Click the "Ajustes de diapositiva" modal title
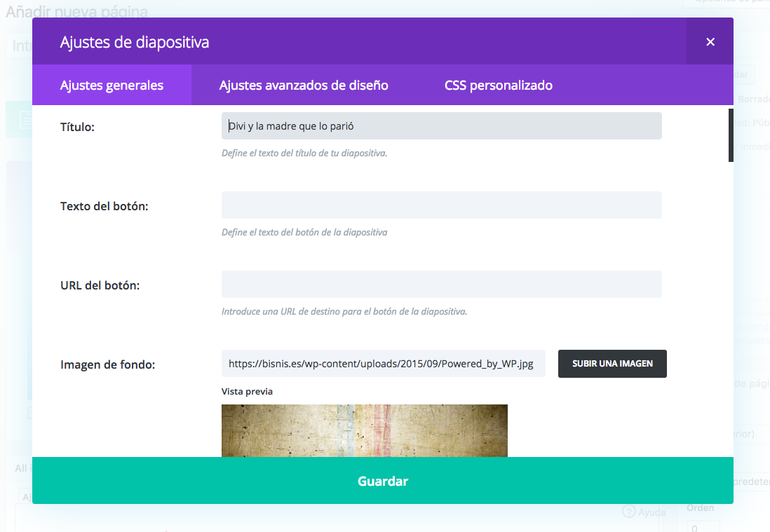Image resolution: width=770 pixels, height=532 pixels. 135,42
